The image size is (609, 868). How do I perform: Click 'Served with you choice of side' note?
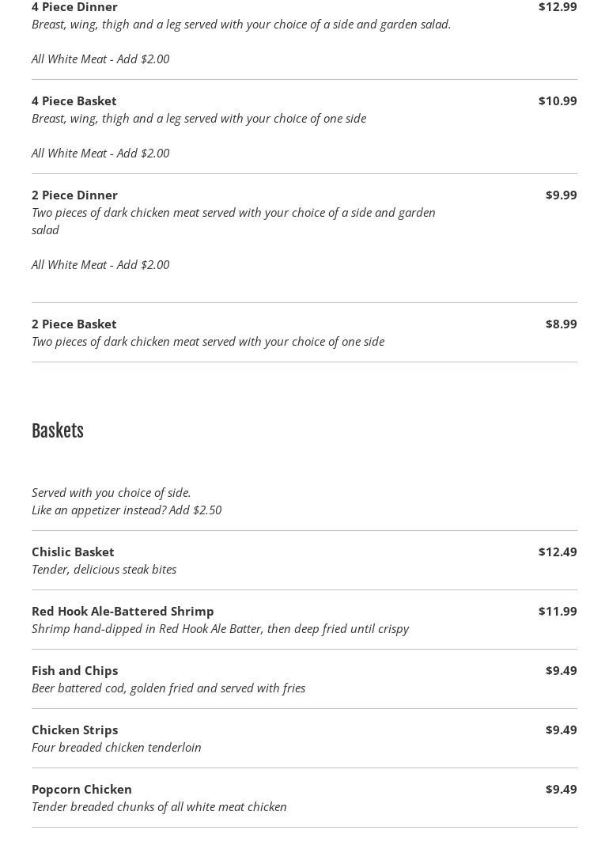[112, 492]
